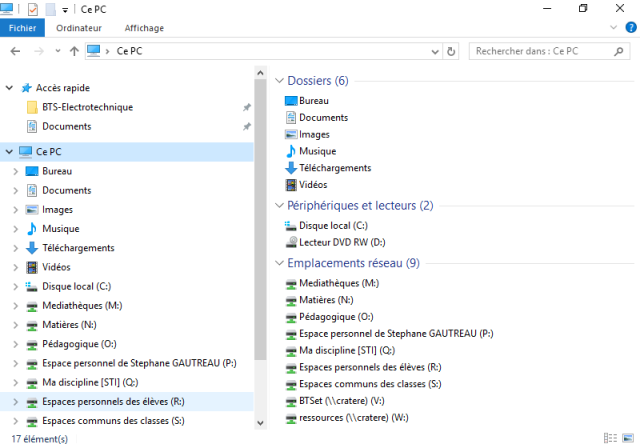Image resolution: width=640 pixels, height=448 pixels.
Task: Select Pédagogique (O:) network drive icon in main pane
Action: point(291,317)
